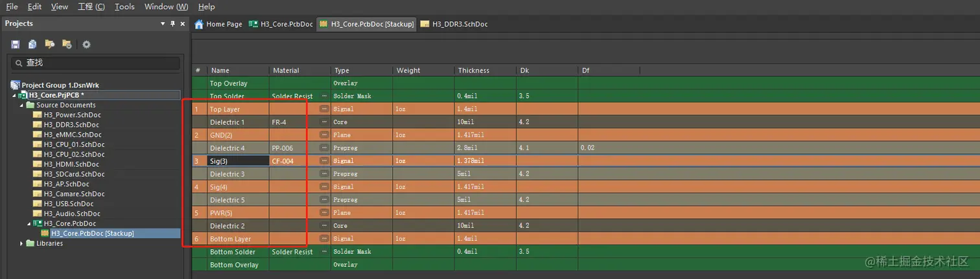Open the 工程 (C) menu
The height and width of the screenshot is (279, 980).
[91, 6]
